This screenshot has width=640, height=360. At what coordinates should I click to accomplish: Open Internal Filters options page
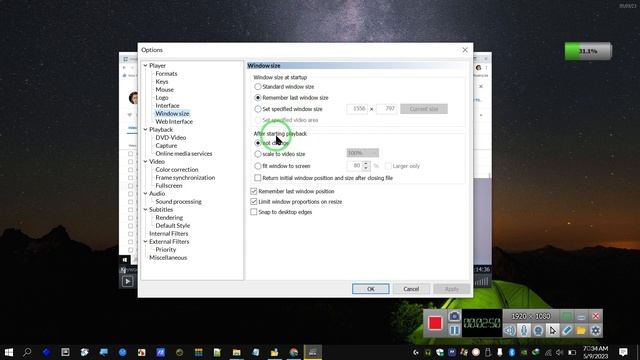tap(169, 233)
